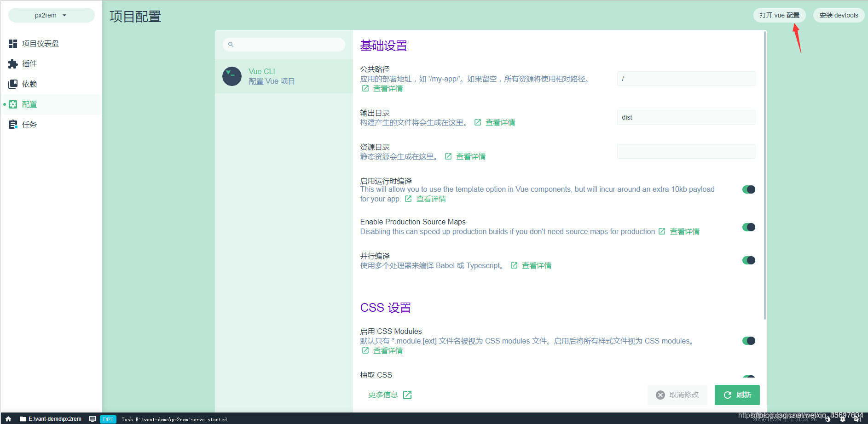This screenshot has height=424, width=868.
Task: Open the console log icon in status bar
Action: [93, 419]
